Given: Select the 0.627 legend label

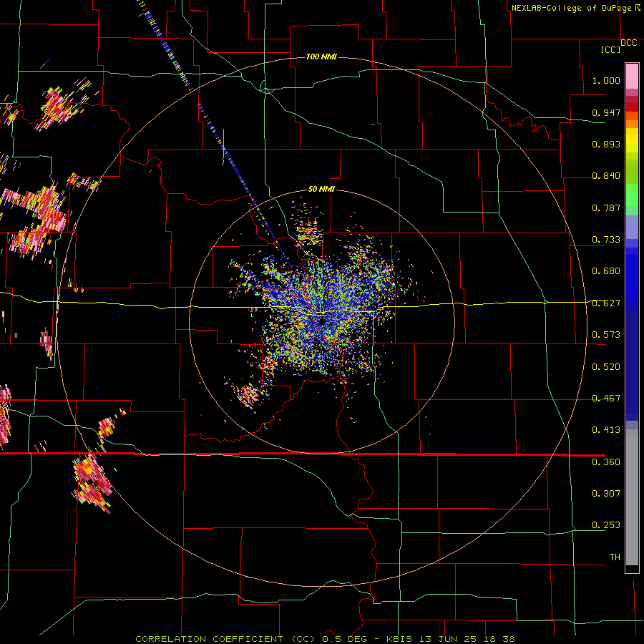Looking at the screenshot, I should tap(606, 303).
